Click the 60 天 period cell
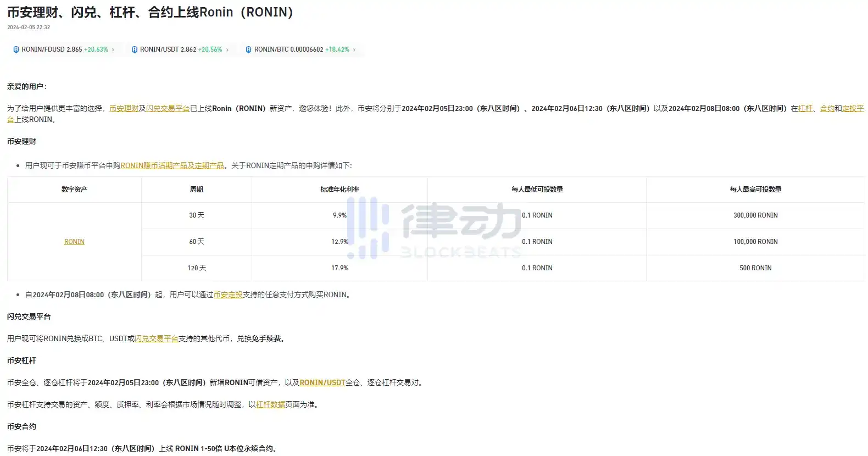868x456 pixels. [197, 242]
